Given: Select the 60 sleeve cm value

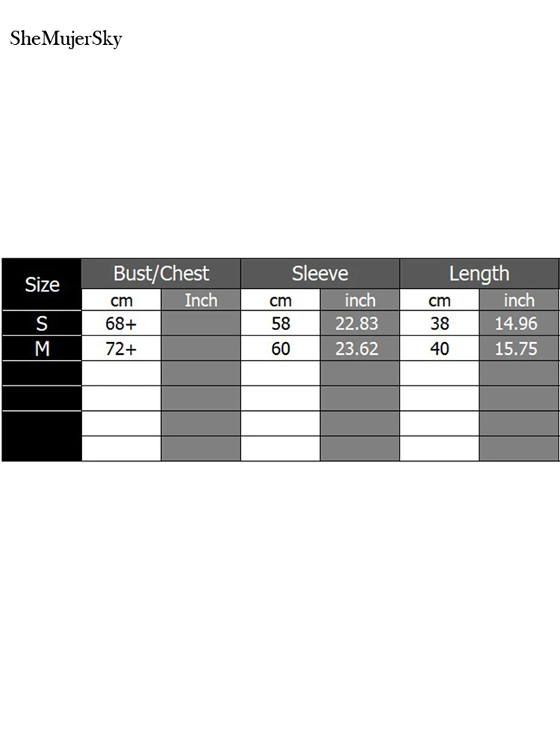Looking at the screenshot, I should coord(280,348).
